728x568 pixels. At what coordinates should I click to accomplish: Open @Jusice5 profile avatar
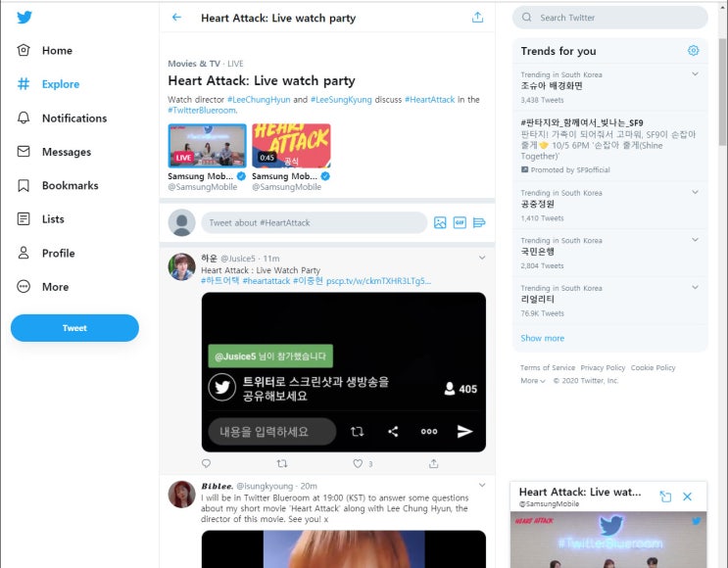click(181, 266)
